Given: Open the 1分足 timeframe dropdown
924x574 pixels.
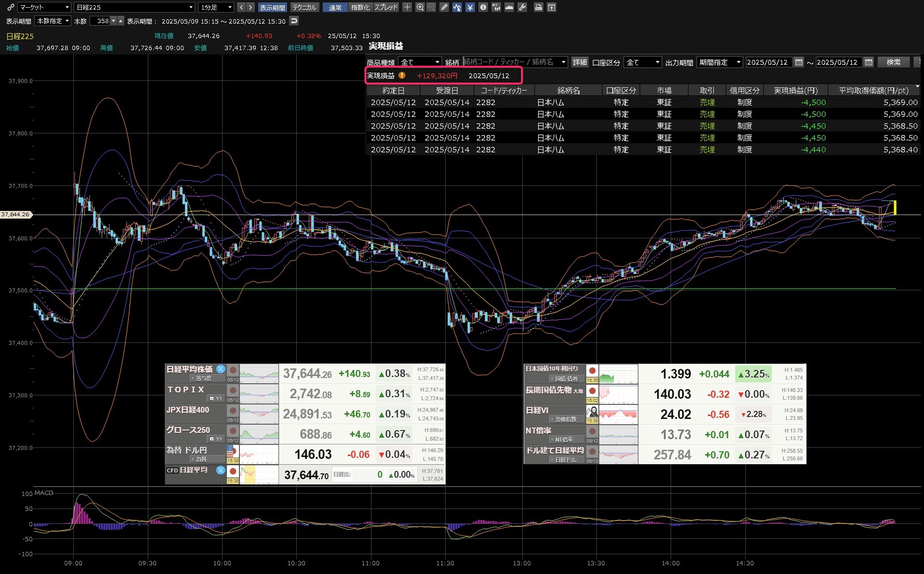Looking at the screenshot, I should pos(216,7).
